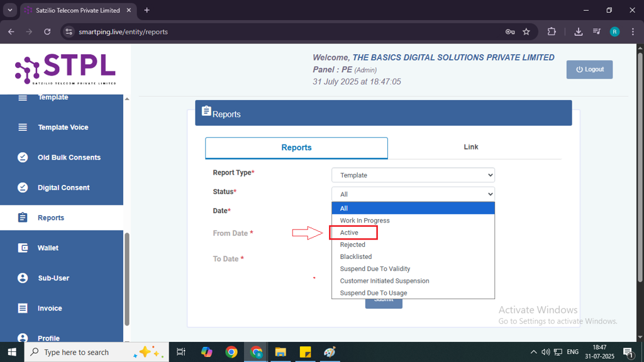
Task: Open the Chrome three-dot menu
Action: click(633, 31)
